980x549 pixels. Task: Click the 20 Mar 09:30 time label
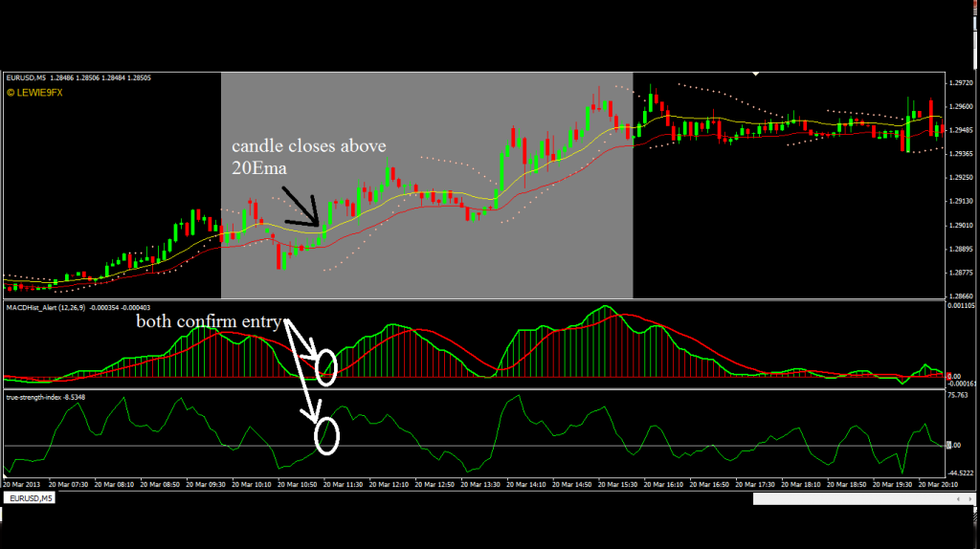point(206,484)
